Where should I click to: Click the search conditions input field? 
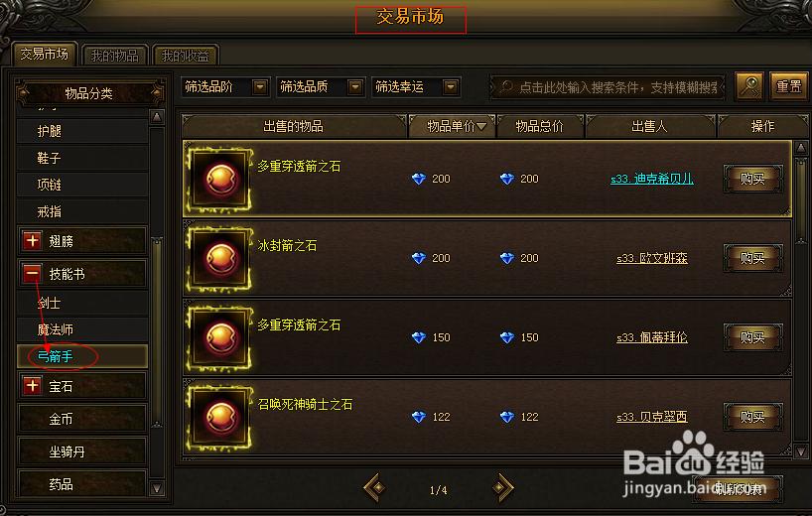tap(608, 87)
